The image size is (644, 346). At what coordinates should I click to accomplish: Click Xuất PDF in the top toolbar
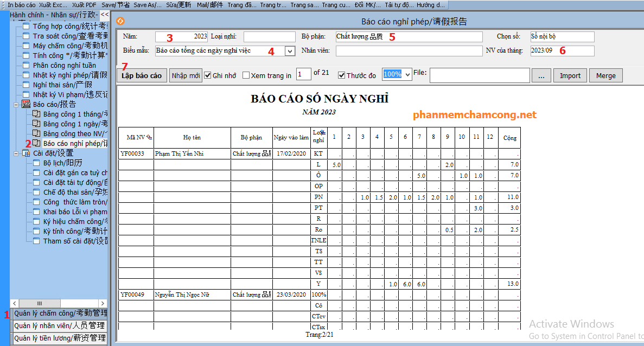84,5
